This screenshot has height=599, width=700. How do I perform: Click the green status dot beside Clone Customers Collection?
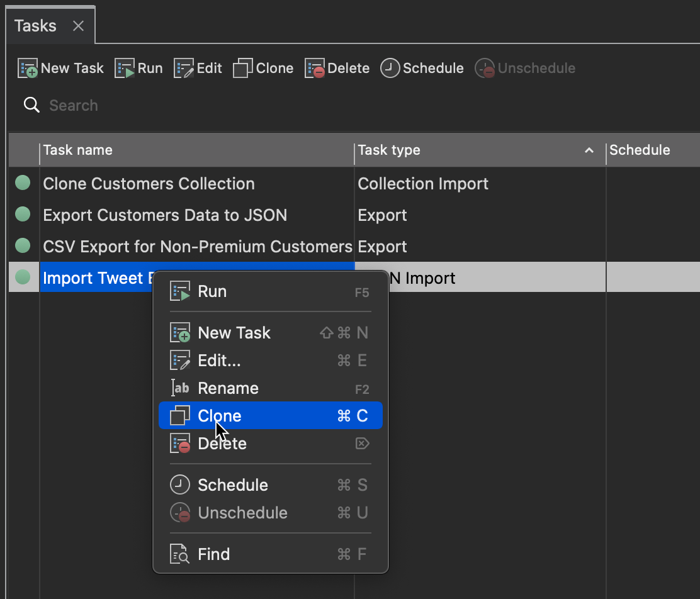[23, 182]
